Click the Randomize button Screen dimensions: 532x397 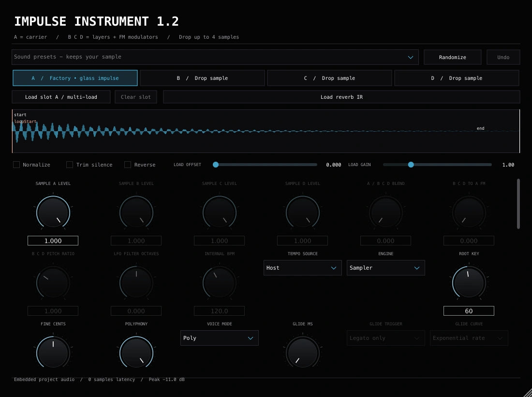point(452,57)
